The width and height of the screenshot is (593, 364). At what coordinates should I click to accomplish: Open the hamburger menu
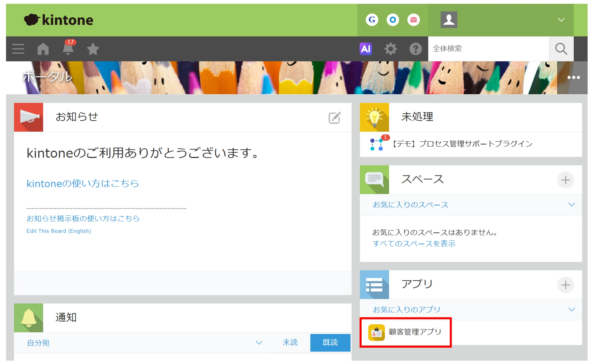pyautogui.click(x=18, y=49)
